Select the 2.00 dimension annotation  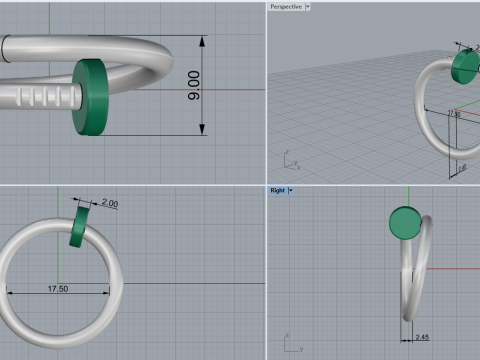pyautogui.click(x=110, y=202)
